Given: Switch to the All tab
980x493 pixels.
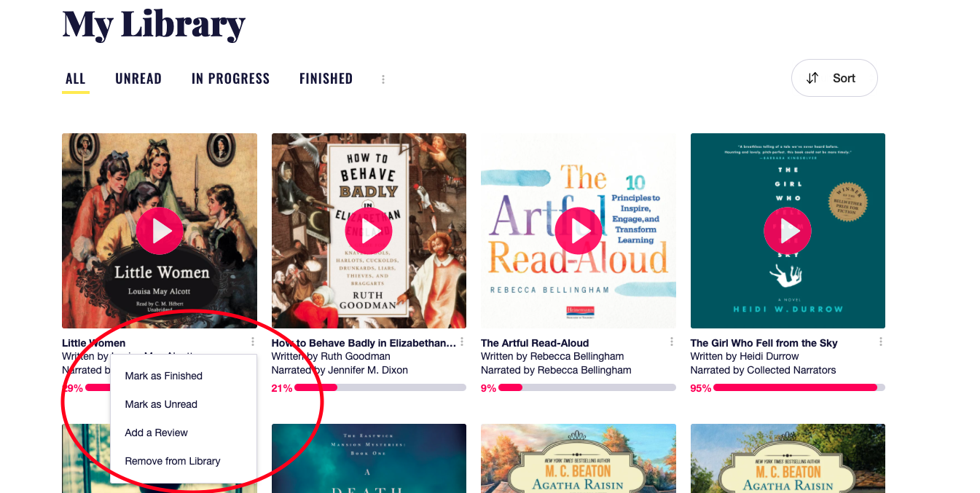Looking at the screenshot, I should click(76, 79).
